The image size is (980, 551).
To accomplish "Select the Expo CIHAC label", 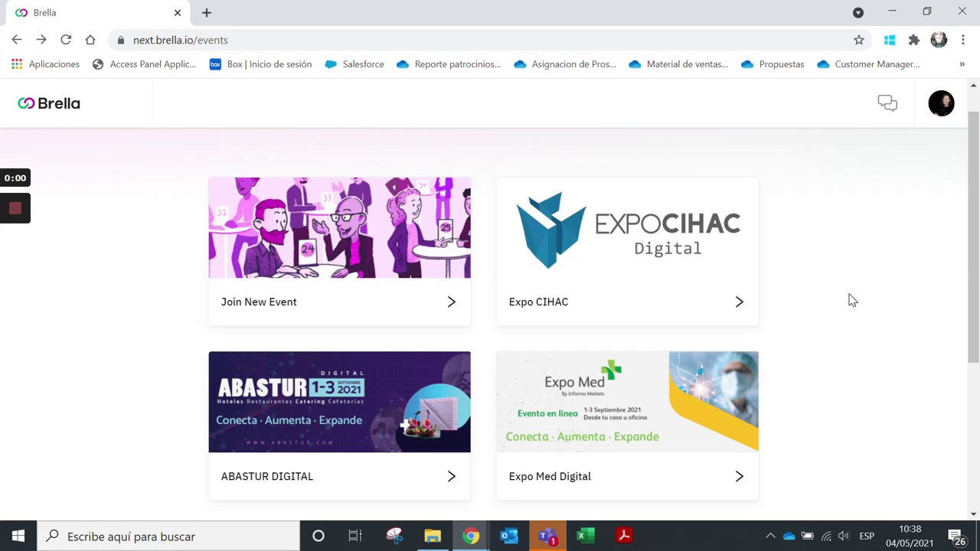I will 538,302.
